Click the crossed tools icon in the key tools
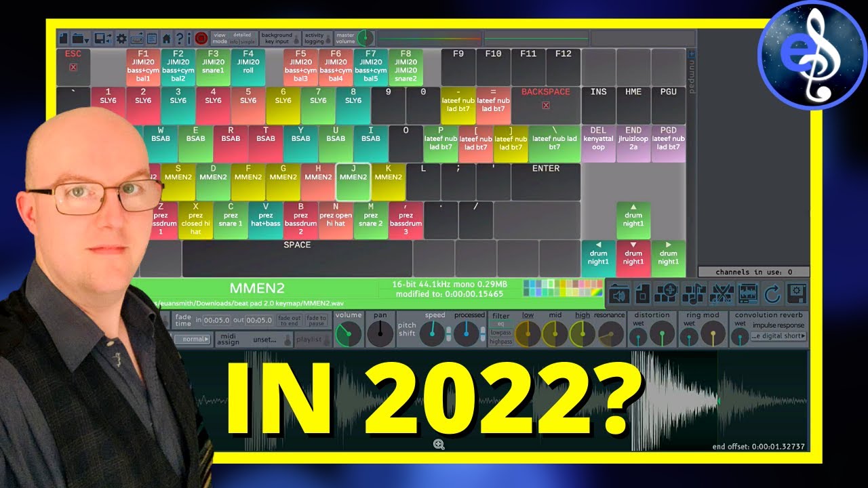868x488 pixels. coord(722,293)
